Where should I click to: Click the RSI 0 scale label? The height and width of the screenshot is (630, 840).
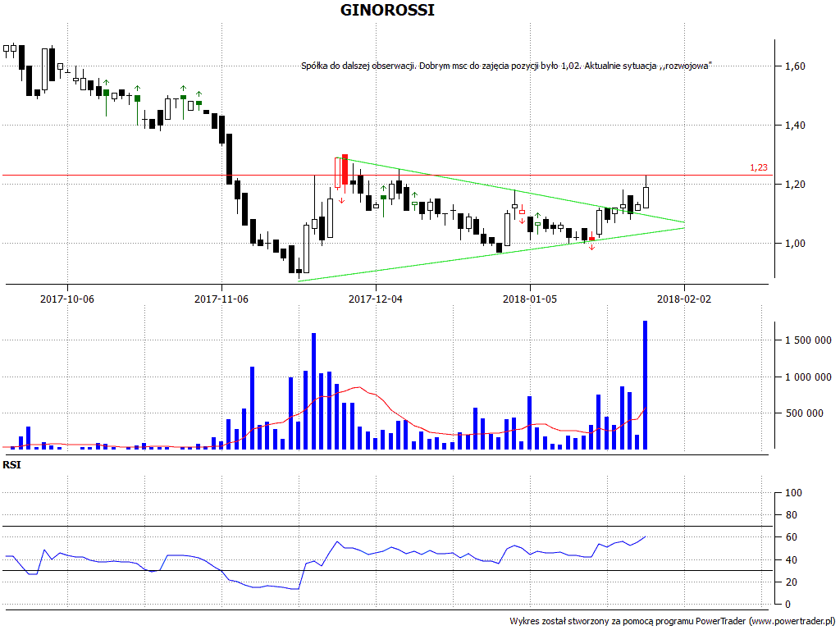pyautogui.click(x=787, y=605)
